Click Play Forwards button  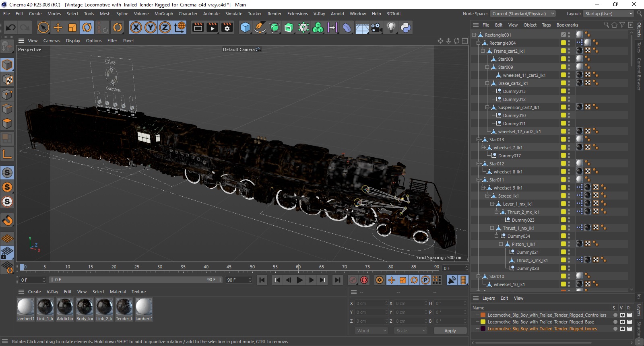coord(300,280)
